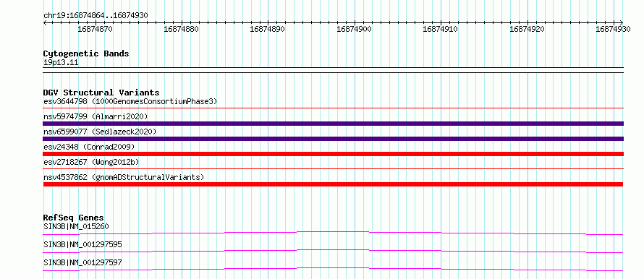
Task: Open variant nsv6599077 (Sedlazeck2020)
Action: (x=100, y=132)
